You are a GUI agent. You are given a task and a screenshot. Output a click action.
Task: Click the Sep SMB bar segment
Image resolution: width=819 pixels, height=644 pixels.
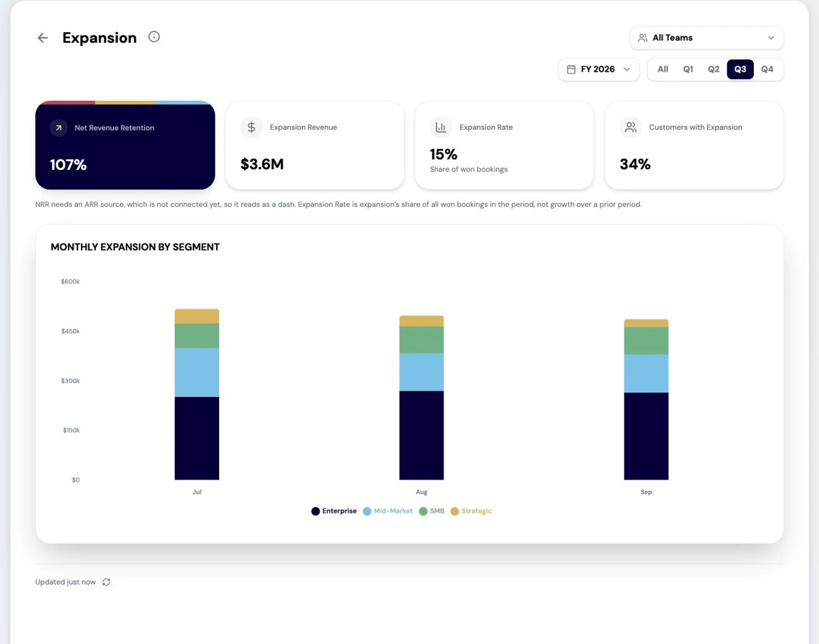646,340
